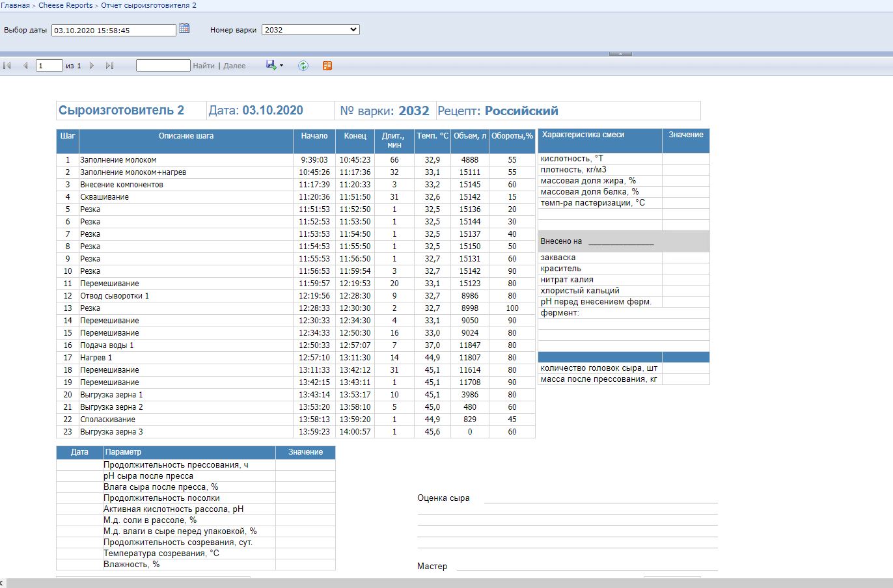The width and height of the screenshot is (893, 588).
Task: Click the current page number field
Action: pyautogui.click(x=49, y=66)
